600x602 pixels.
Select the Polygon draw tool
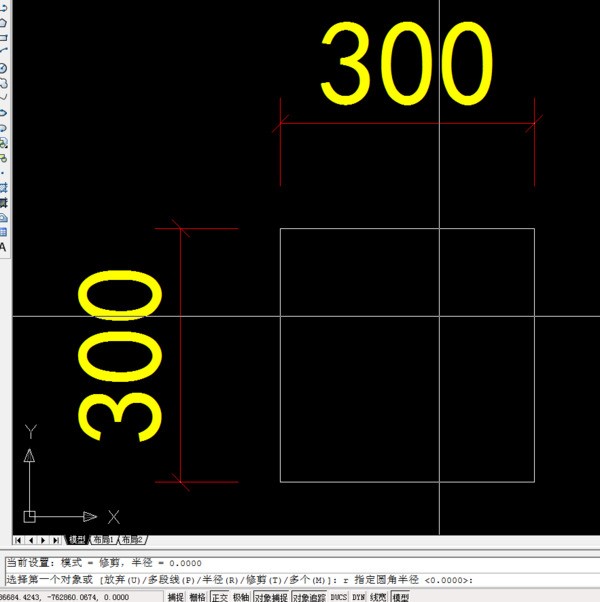[3, 22]
